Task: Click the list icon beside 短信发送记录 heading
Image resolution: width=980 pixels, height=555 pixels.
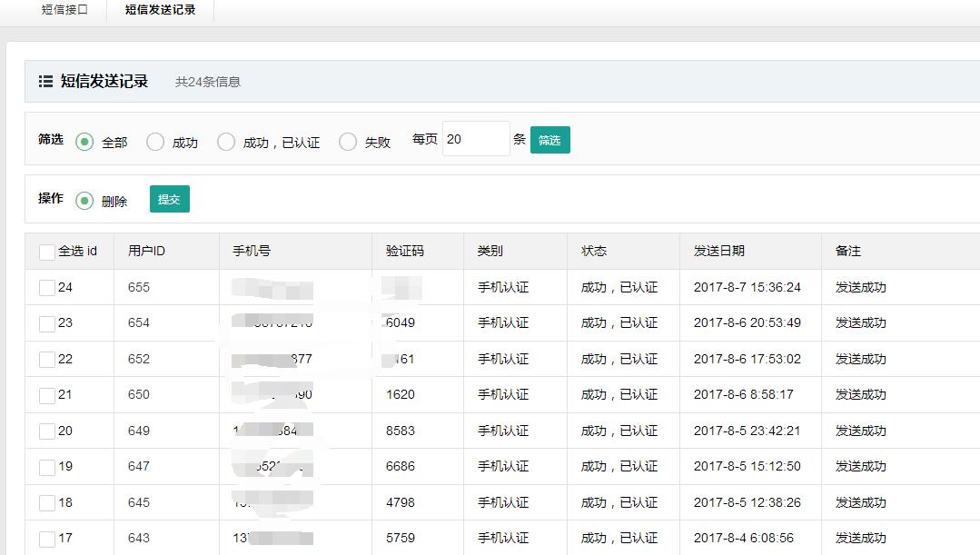Action: click(x=45, y=82)
